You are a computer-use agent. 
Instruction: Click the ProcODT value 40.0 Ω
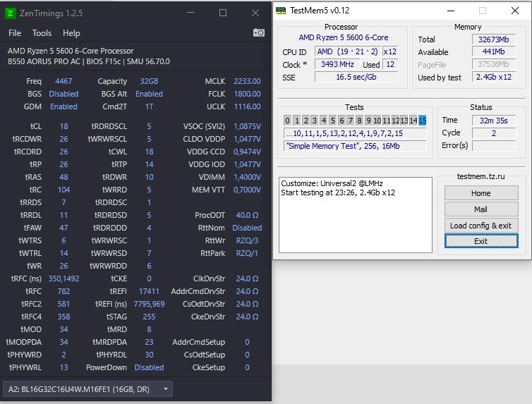coord(247,215)
